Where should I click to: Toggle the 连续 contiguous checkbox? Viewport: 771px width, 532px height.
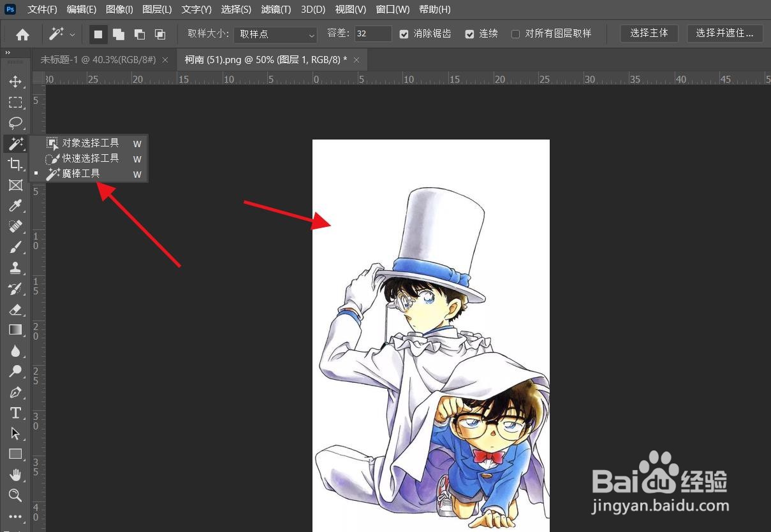click(470, 34)
